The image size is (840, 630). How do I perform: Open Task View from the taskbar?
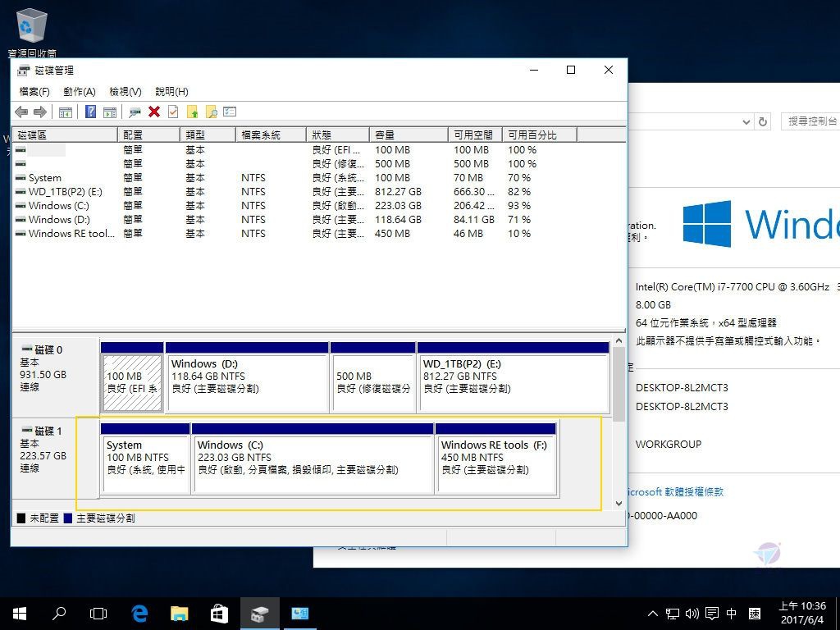(98, 614)
